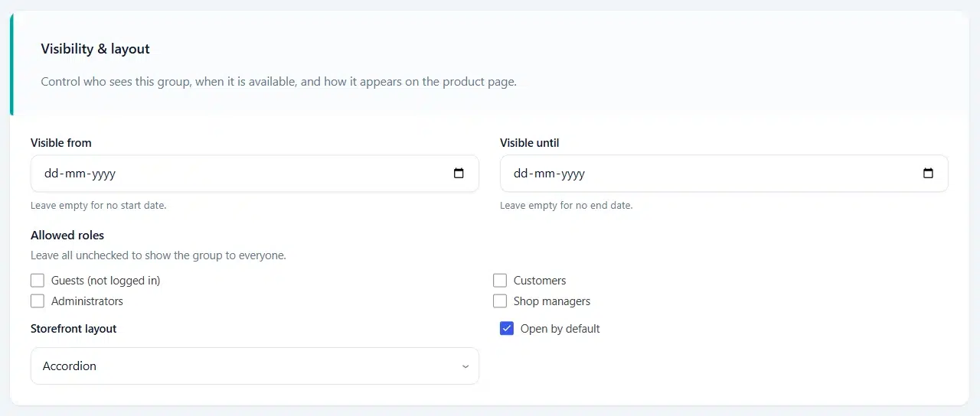Click 'Leave all unchecked' helper text

(x=158, y=255)
